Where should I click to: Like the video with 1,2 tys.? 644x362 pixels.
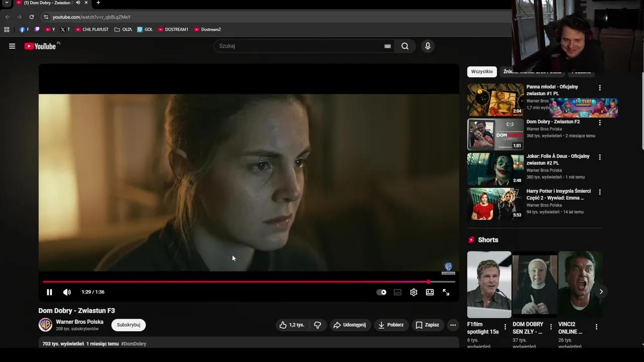pyautogui.click(x=292, y=325)
